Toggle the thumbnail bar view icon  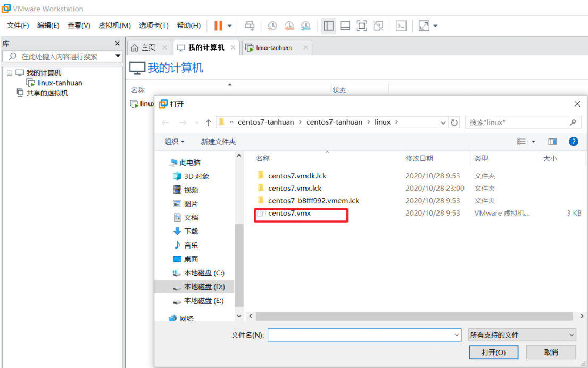click(345, 26)
